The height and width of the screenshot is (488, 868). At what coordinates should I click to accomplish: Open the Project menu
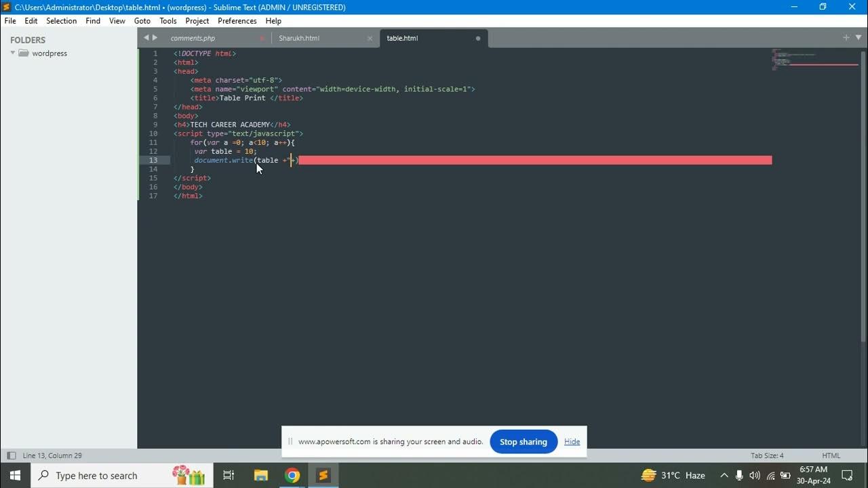coord(197,21)
